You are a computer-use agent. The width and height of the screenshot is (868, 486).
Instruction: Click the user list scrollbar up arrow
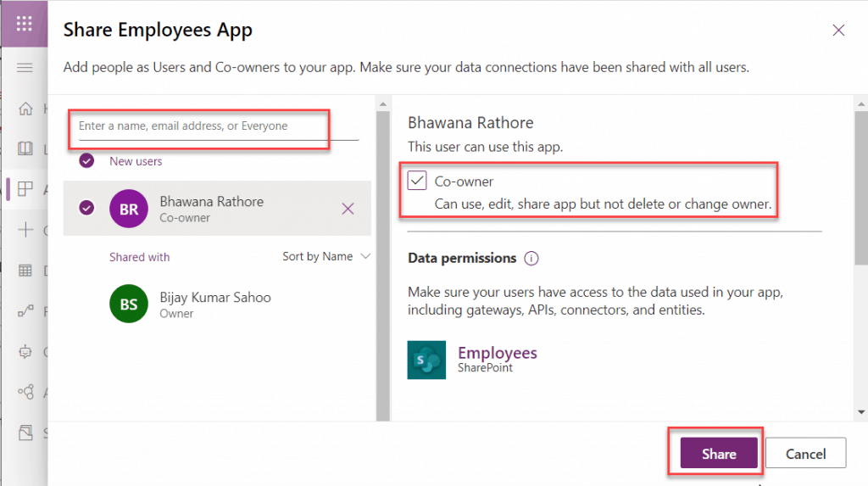(x=382, y=103)
